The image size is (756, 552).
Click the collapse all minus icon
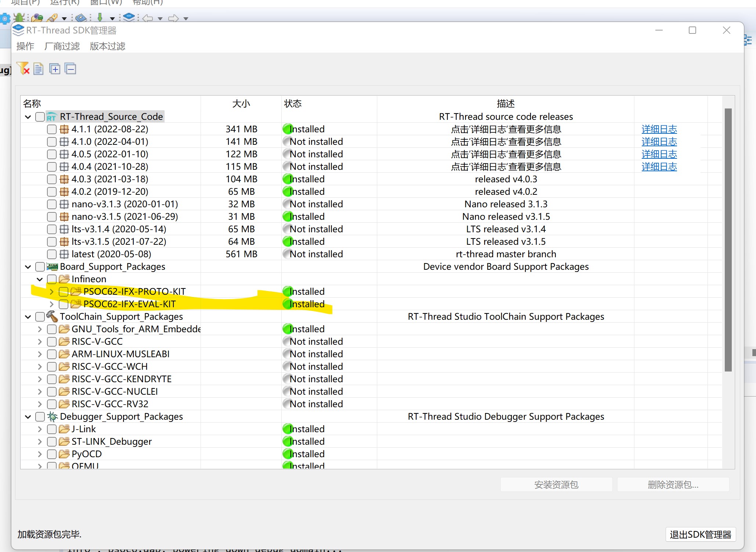(70, 69)
